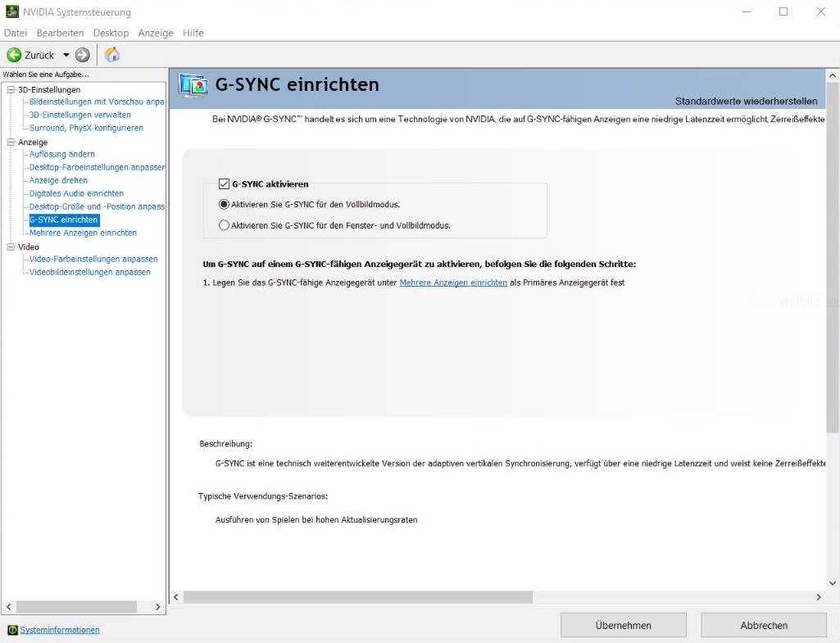This screenshot has width=840, height=643.
Task: Select G-SYNC einrichten in the tree
Action: [x=64, y=220]
